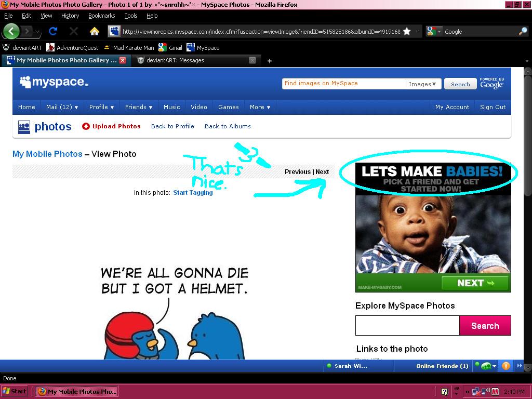This screenshot has width=532, height=399.
Task: Go to the Previous photo
Action: click(x=298, y=172)
